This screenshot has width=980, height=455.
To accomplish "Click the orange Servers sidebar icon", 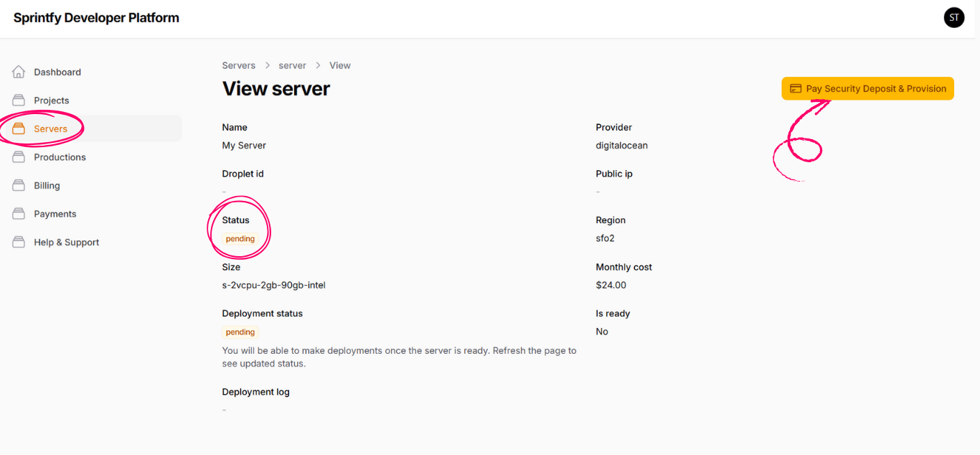I will [x=19, y=129].
